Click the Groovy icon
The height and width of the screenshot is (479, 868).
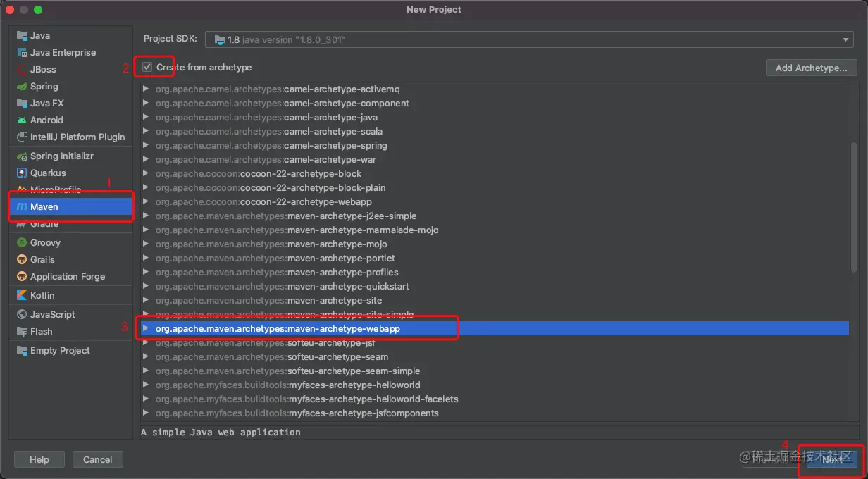pyautogui.click(x=22, y=242)
